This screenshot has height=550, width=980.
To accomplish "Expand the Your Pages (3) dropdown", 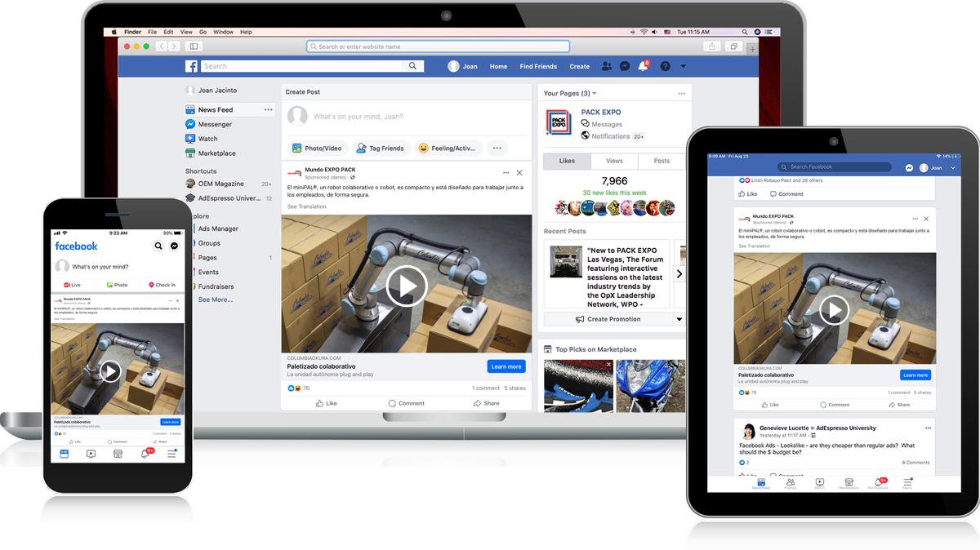I will (x=594, y=93).
